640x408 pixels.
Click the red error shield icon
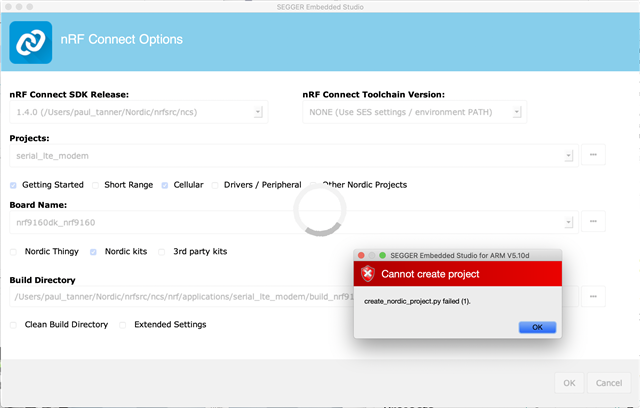[368, 273]
